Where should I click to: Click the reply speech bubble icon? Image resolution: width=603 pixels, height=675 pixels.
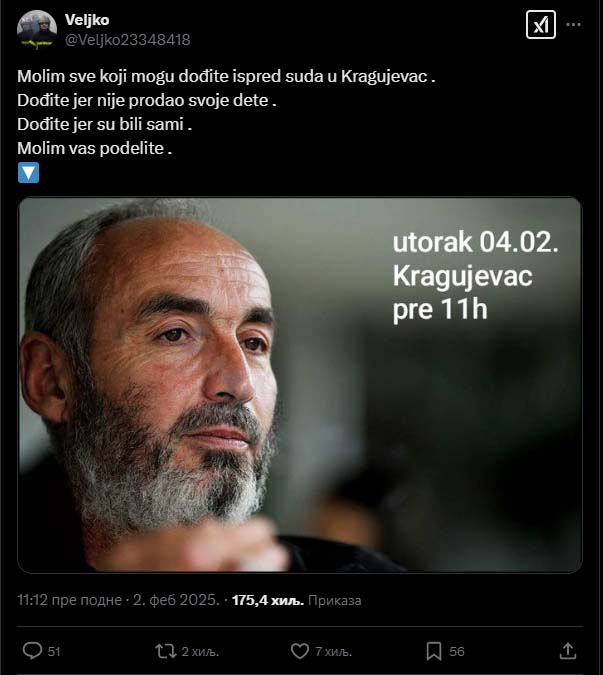[32, 651]
